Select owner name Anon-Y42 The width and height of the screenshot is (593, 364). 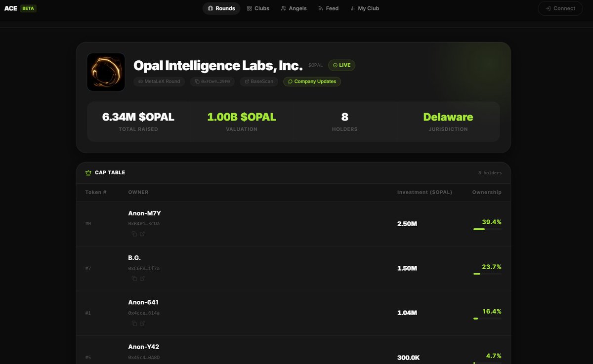point(144,347)
